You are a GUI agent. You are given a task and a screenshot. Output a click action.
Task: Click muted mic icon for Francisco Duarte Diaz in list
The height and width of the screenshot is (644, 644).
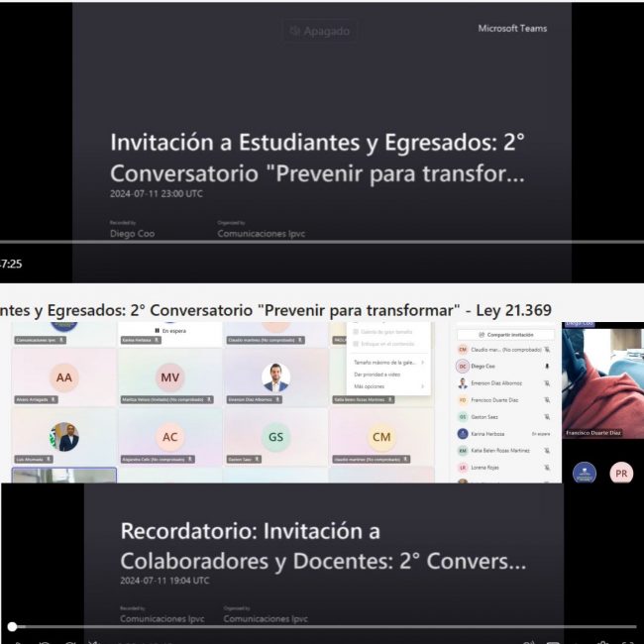547,400
